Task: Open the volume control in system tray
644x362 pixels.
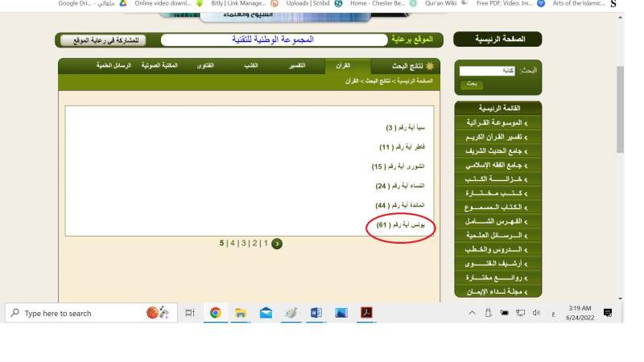Action: tap(536, 313)
